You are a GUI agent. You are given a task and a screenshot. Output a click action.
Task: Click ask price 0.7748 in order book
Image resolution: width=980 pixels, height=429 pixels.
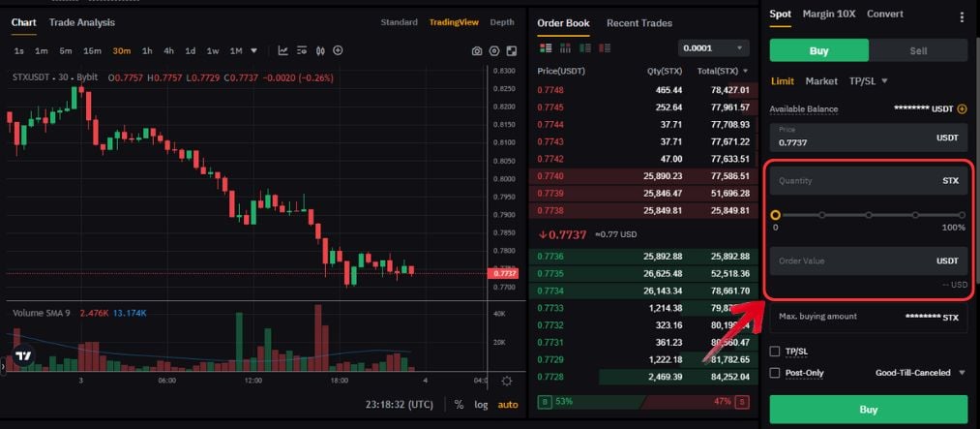click(x=550, y=90)
